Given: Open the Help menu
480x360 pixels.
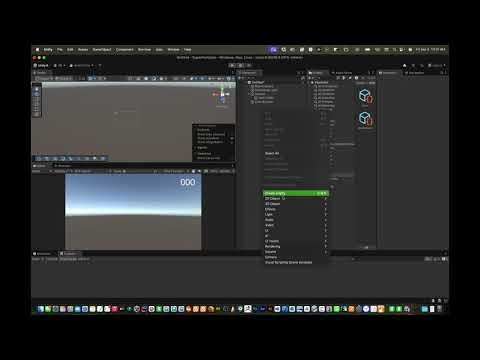Looking at the screenshot, I should [x=188, y=50].
